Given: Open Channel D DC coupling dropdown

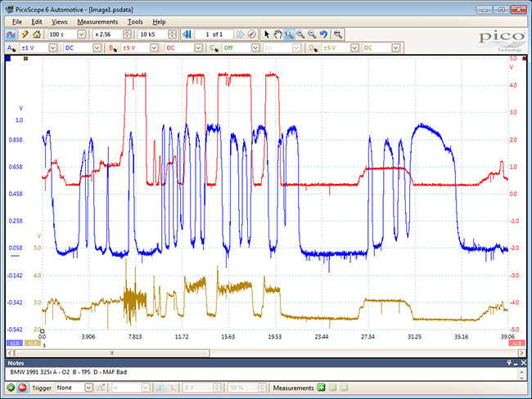Looking at the screenshot, I should (x=395, y=48).
